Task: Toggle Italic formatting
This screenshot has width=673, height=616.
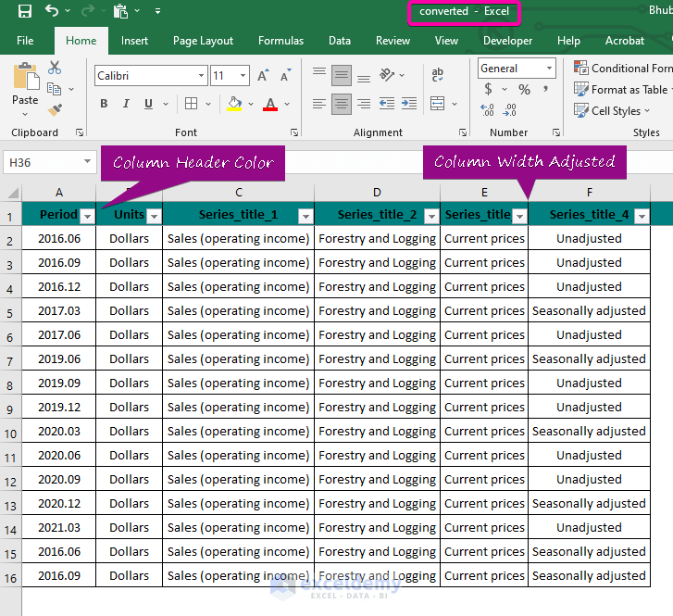Action: point(127,104)
